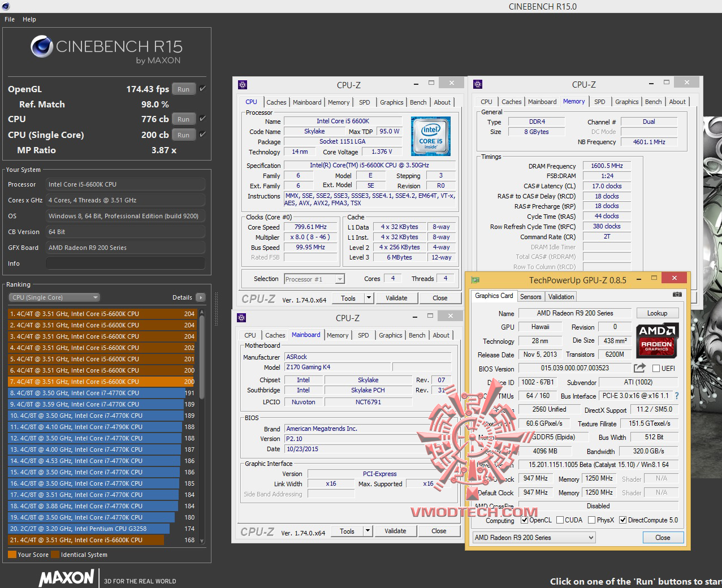722x588 pixels.
Task: Click the MAXON logo at bottom
Action: point(67,578)
